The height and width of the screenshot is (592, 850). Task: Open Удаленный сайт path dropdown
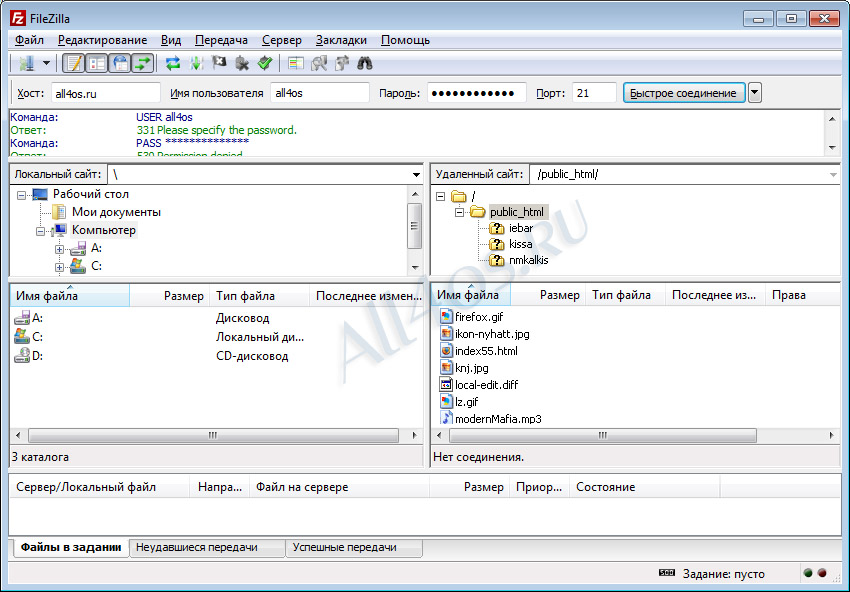point(833,175)
